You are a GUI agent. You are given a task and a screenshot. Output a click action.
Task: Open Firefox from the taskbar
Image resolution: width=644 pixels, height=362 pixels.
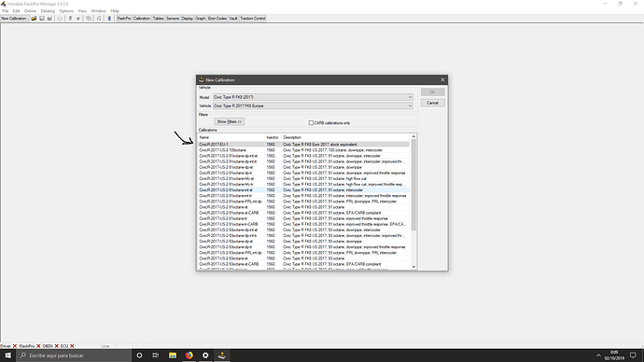point(189,355)
